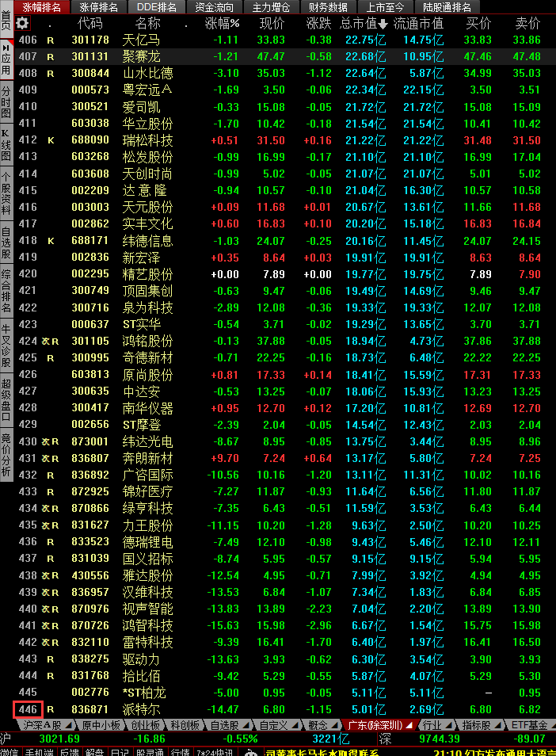The image size is (556, 756).
Task: Sort by 买价 column header
Action: (x=478, y=23)
